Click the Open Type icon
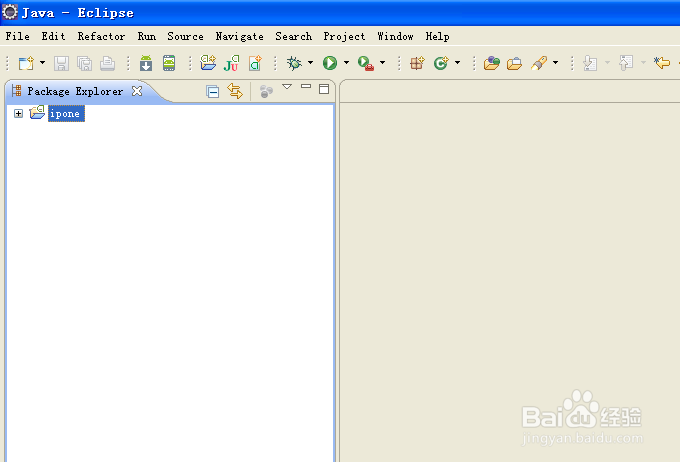The width and height of the screenshot is (680, 462). [x=492, y=63]
